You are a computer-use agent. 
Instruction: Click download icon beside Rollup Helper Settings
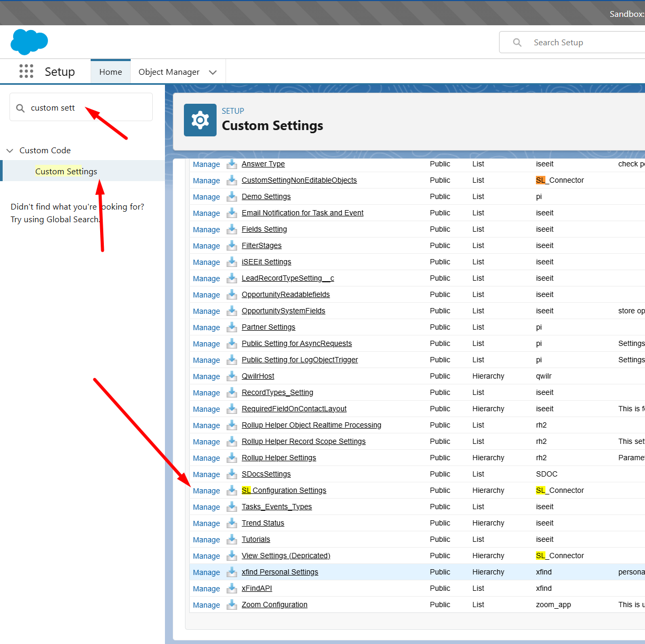pos(232,458)
